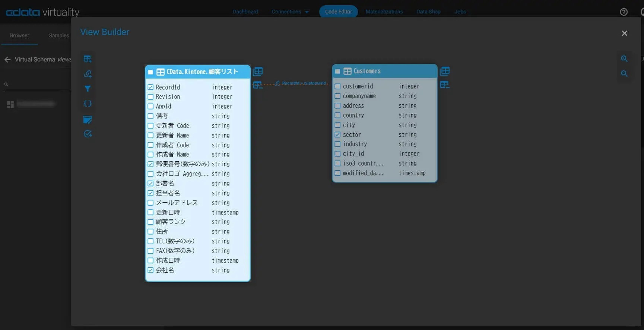
Task: Click the add join link icon
Action: 88,74
